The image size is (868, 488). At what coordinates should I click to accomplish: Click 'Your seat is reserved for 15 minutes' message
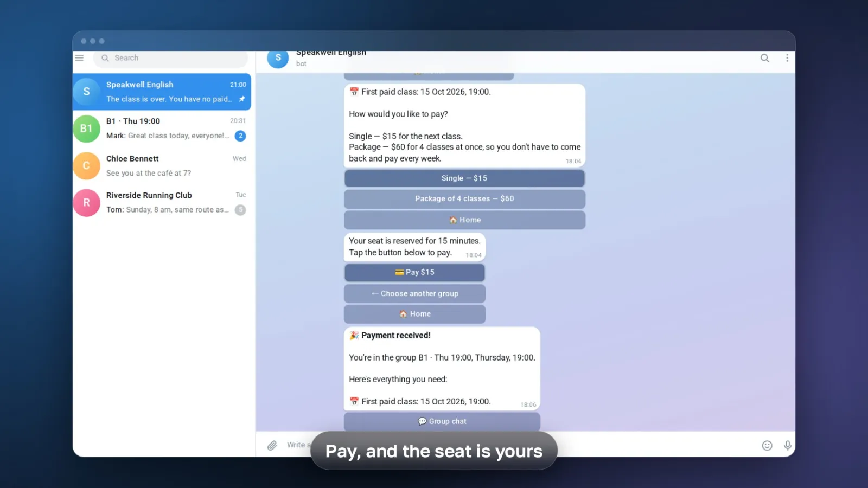point(414,247)
